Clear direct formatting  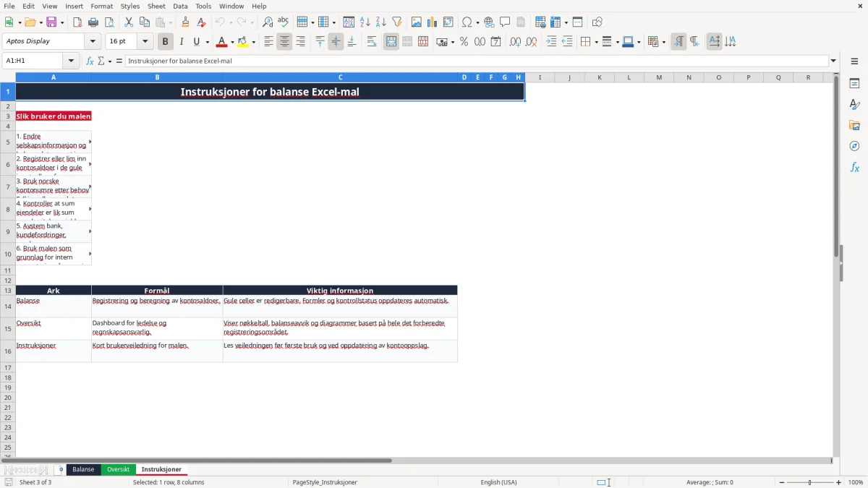(201, 22)
